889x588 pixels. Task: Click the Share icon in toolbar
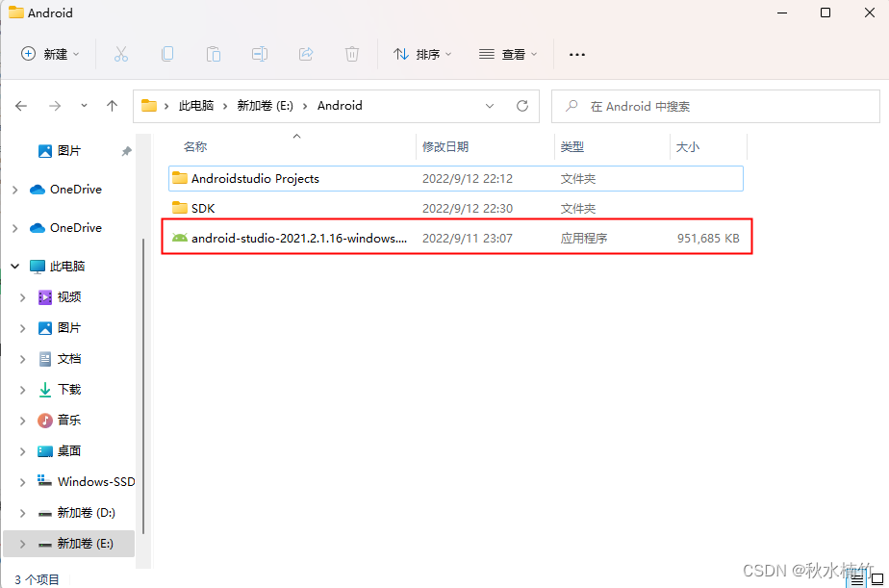click(306, 55)
